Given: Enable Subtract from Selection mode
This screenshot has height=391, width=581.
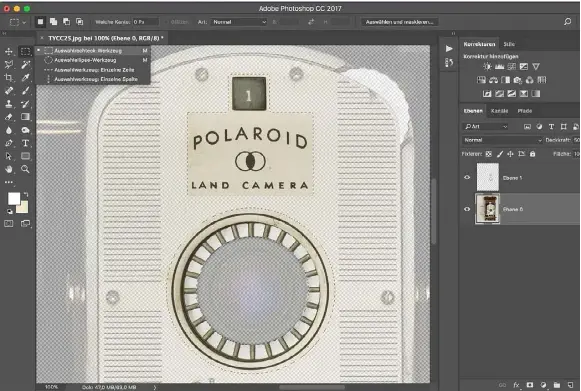Looking at the screenshot, I should 67,22.
